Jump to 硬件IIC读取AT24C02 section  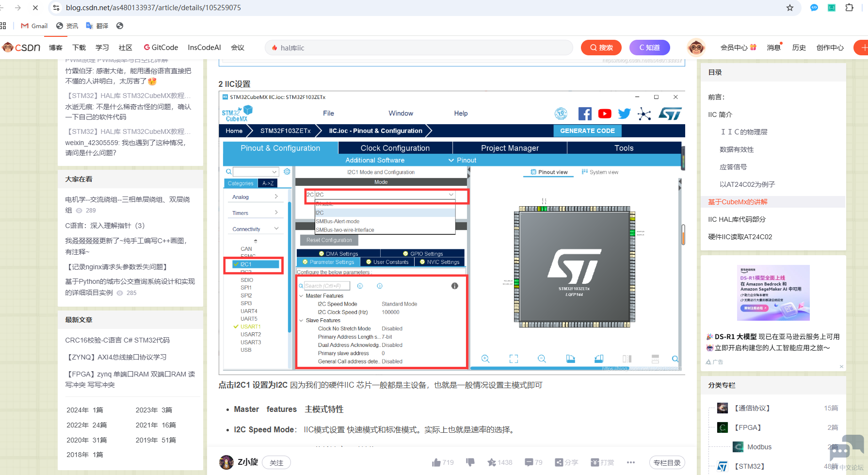coord(740,237)
